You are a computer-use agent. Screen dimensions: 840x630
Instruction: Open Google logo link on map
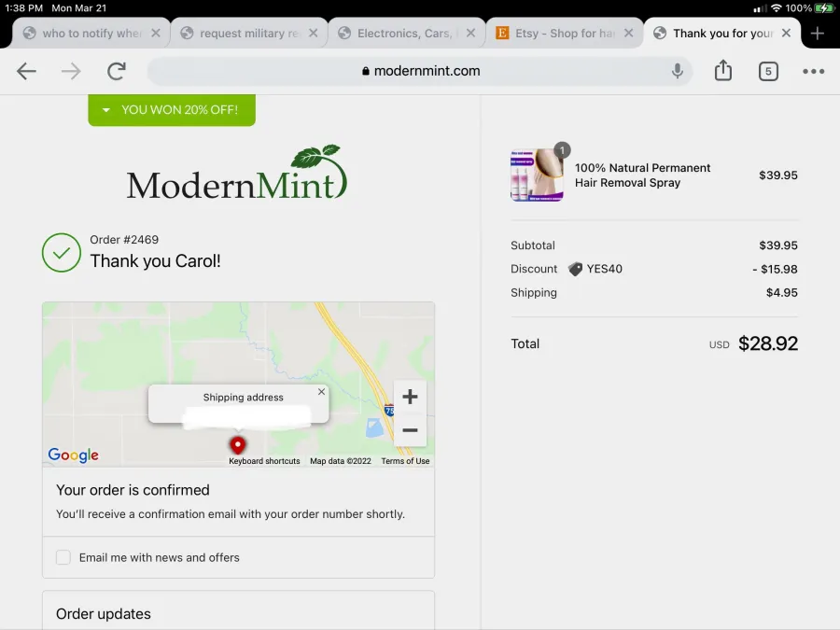[74, 455]
